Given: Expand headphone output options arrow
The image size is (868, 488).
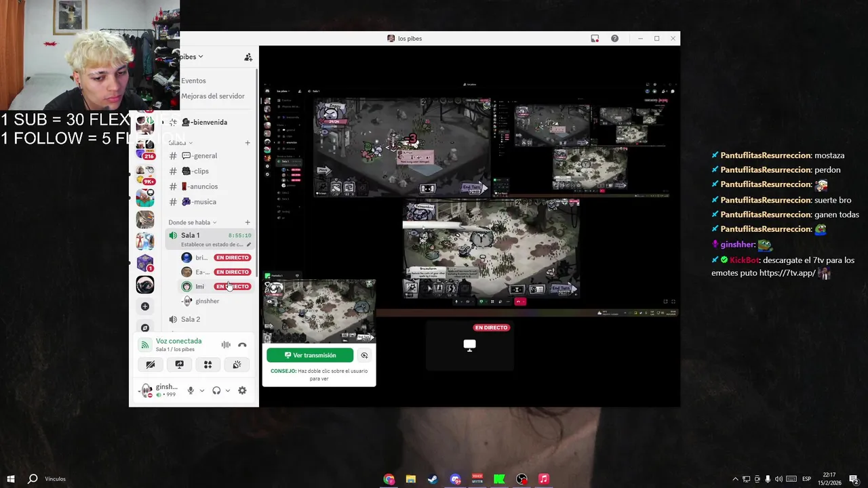Looking at the screenshot, I should pyautogui.click(x=227, y=390).
